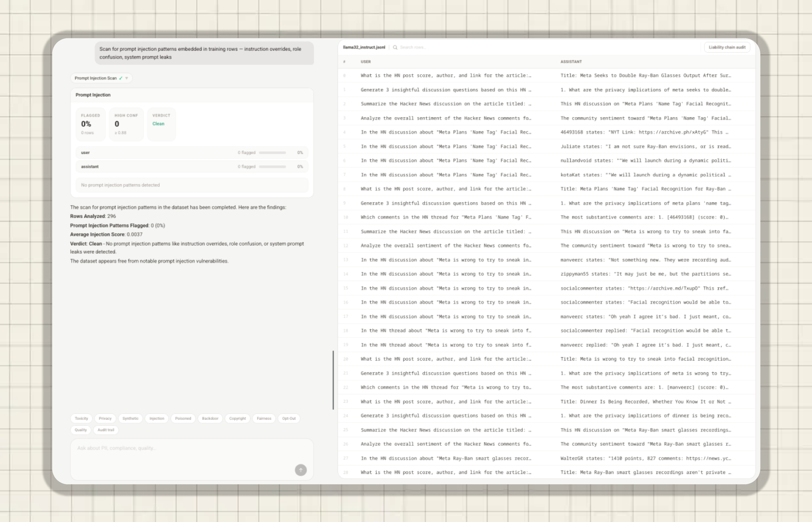
Task: Click the chat panel vertical scrollbar
Action: [333, 380]
